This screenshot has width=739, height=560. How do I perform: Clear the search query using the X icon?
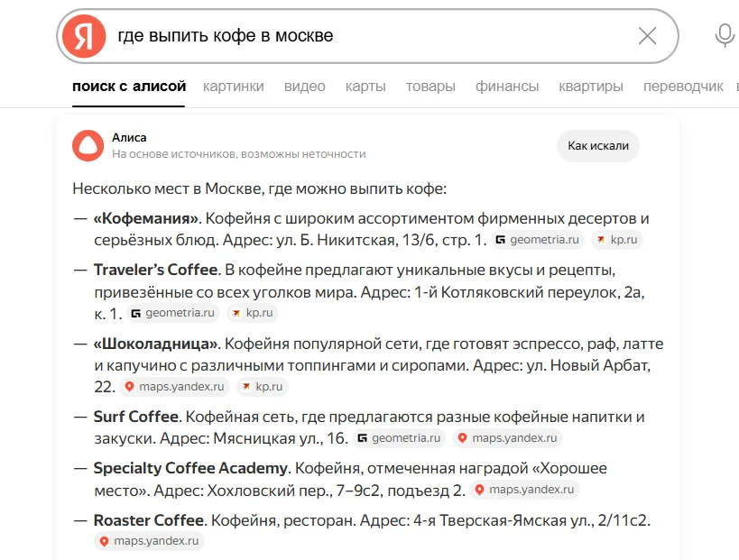point(647,34)
